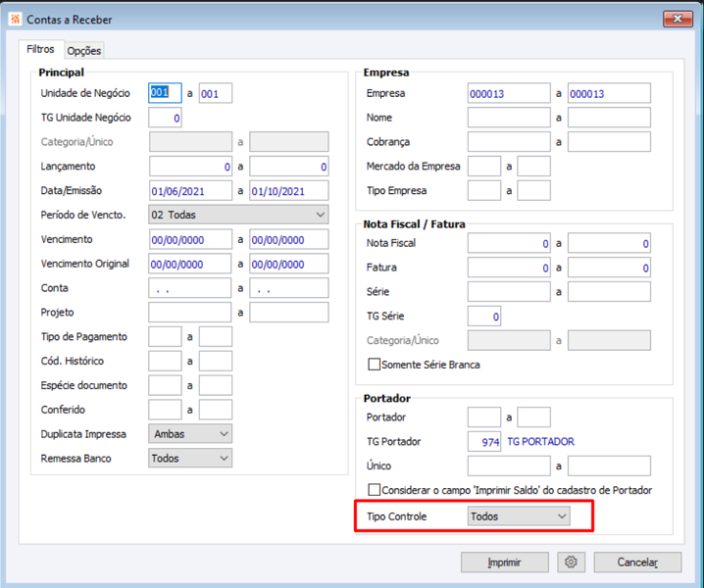Click the TG Portador field with 974

(x=484, y=442)
